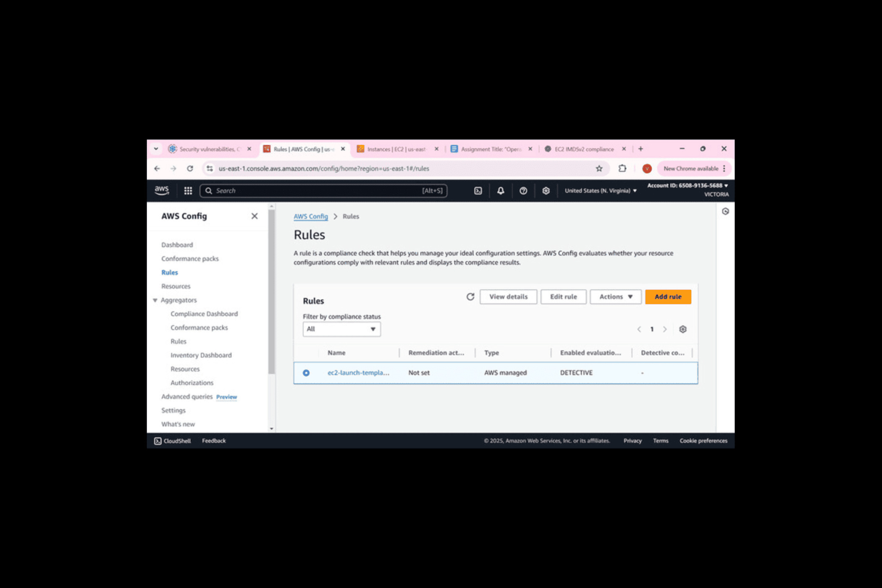Open the help question mark icon

[523, 191]
